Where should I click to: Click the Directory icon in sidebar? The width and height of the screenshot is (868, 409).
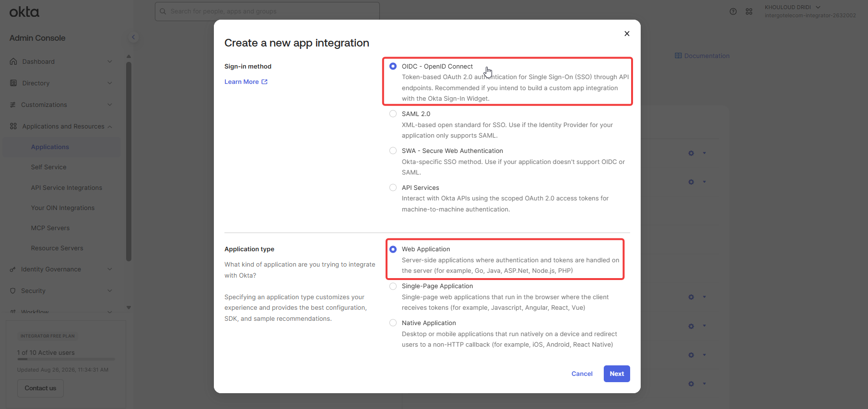coord(13,83)
